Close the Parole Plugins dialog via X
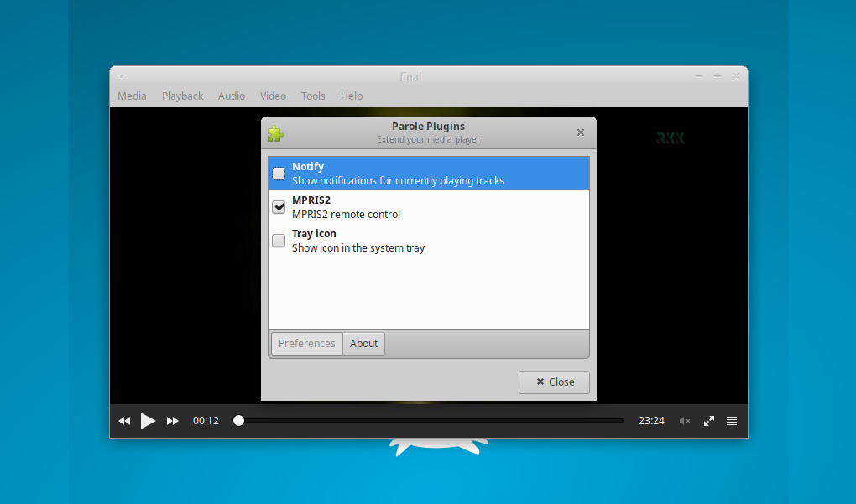This screenshot has height=504, width=856. (580, 132)
